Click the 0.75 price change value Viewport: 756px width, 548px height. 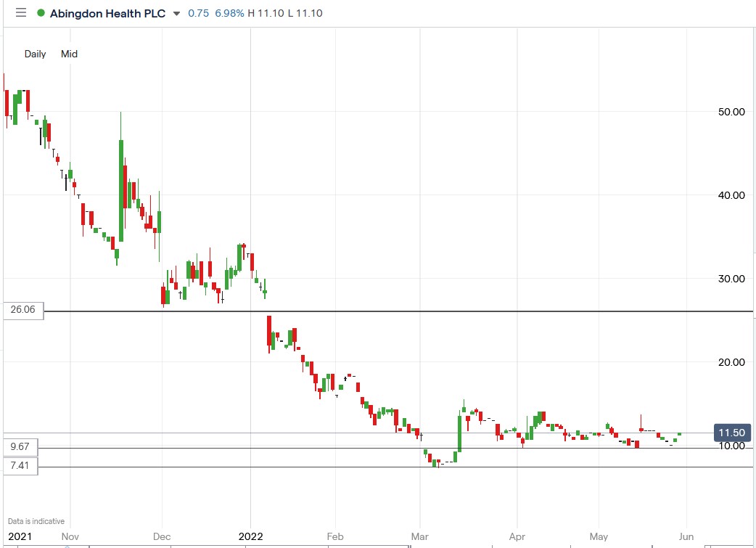click(197, 13)
